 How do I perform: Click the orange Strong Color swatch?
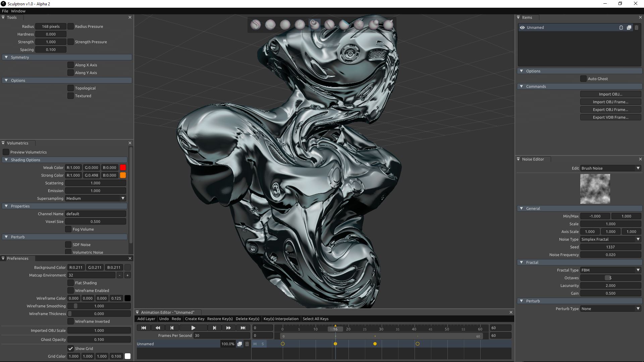123,175
